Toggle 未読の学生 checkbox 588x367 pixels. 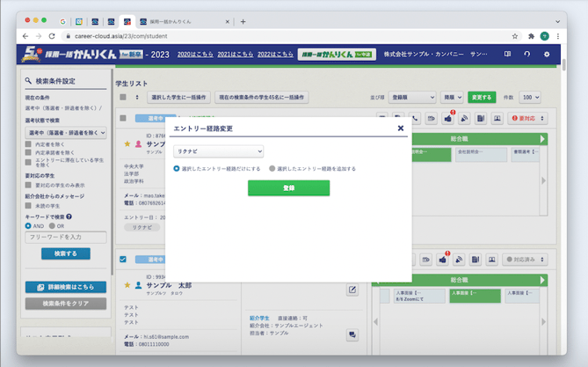coord(28,205)
